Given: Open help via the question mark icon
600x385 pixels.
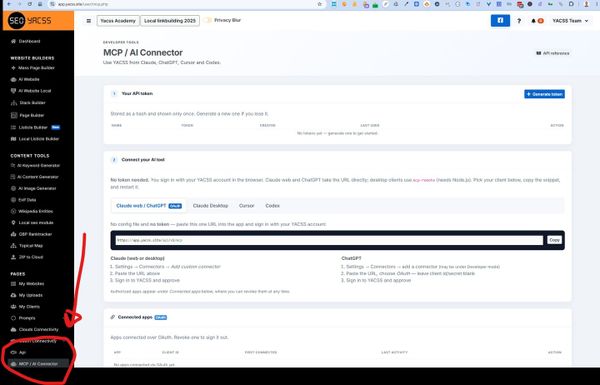Looking at the screenshot, I should click(519, 21).
